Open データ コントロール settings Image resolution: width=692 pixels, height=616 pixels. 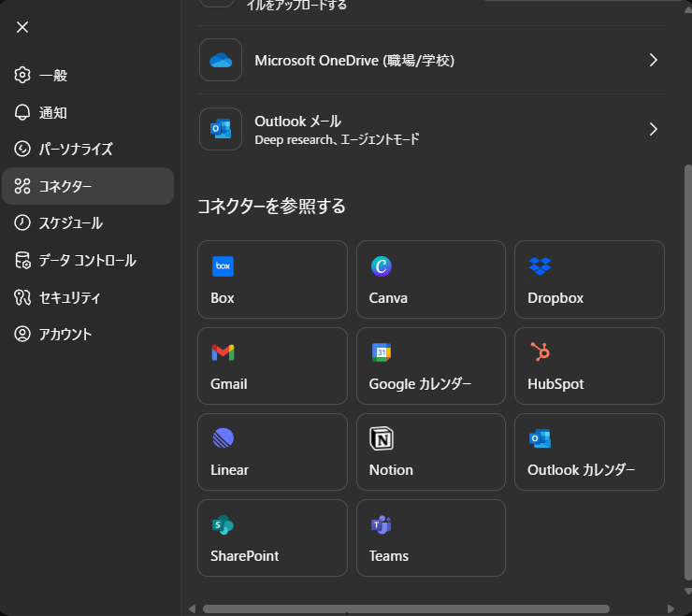88,261
